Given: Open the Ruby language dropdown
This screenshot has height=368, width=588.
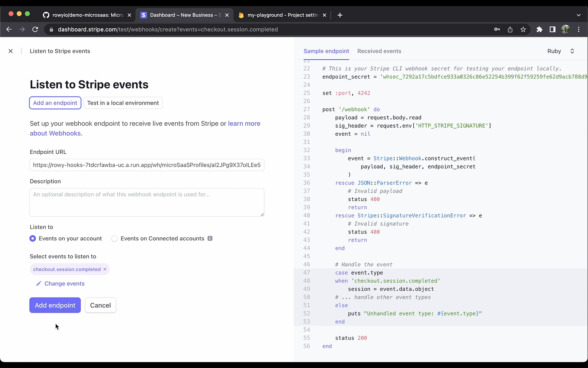Looking at the screenshot, I should pos(561,51).
